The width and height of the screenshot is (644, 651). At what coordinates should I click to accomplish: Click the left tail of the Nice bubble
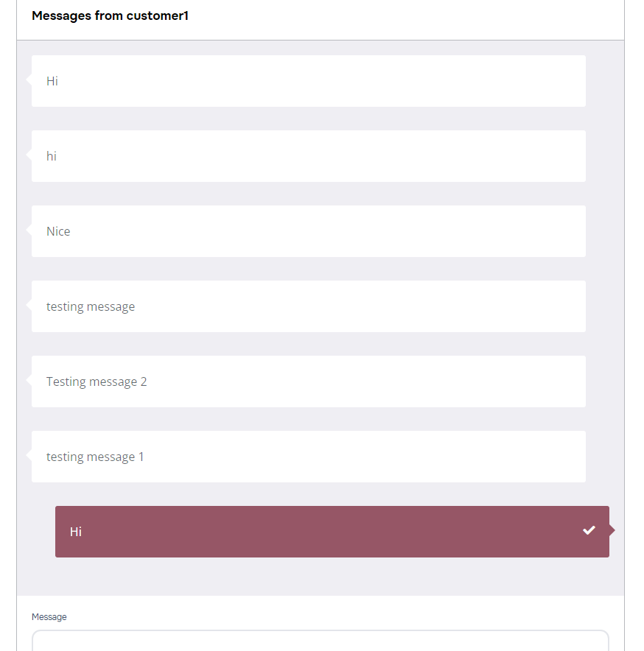pyautogui.click(x=29, y=230)
